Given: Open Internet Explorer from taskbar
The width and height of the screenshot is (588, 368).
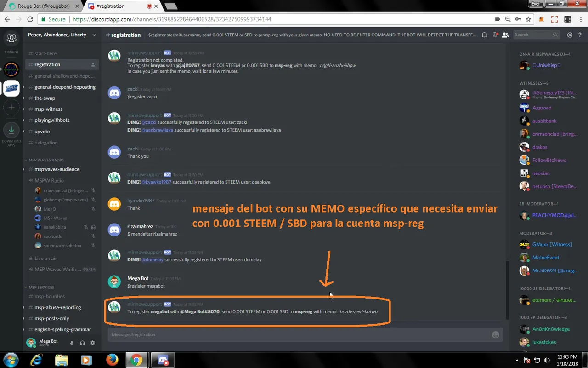Looking at the screenshot, I should [35, 359].
